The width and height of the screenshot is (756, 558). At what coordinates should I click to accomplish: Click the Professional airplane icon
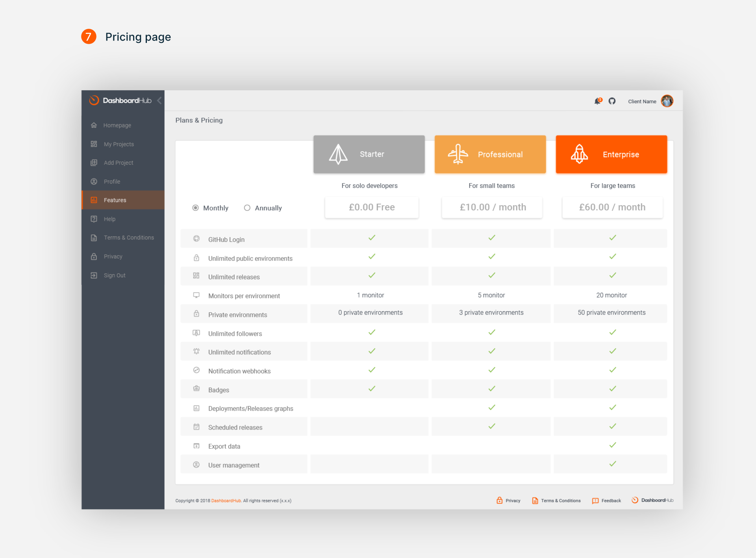pos(458,154)
